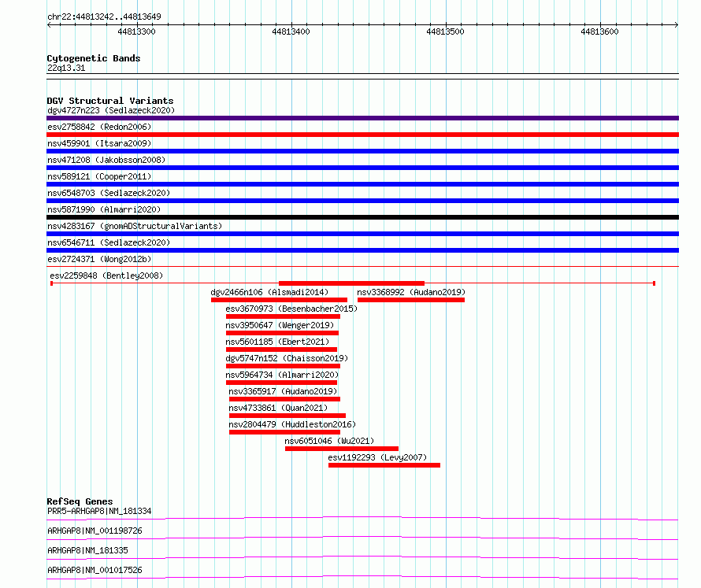The width and height of the screenshot is (701, 588).
Task: Click the purple dgv4727n223 variant bar
Action: [362, 118]
